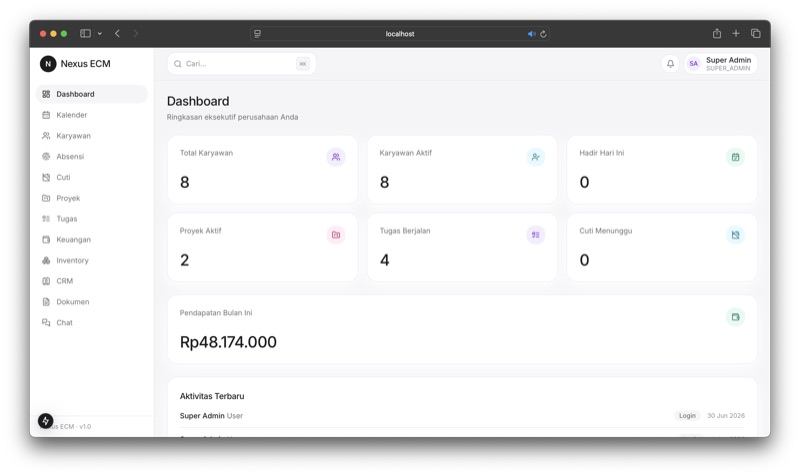The width and height of the screenshot is (800, 476).
Task: Click the Total Karyawan card label
Action: (206, 153)
